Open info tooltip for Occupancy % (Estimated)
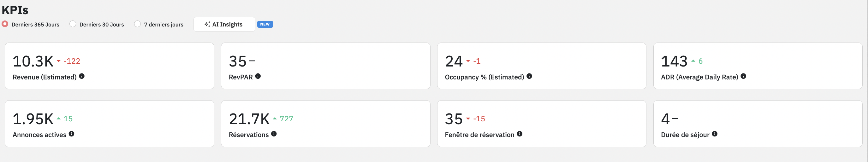The image size is (868, 162). coord(529,76)
